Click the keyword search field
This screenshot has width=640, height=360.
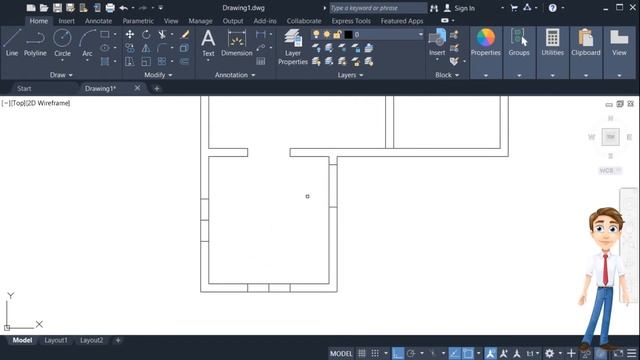tap(378, 8)
